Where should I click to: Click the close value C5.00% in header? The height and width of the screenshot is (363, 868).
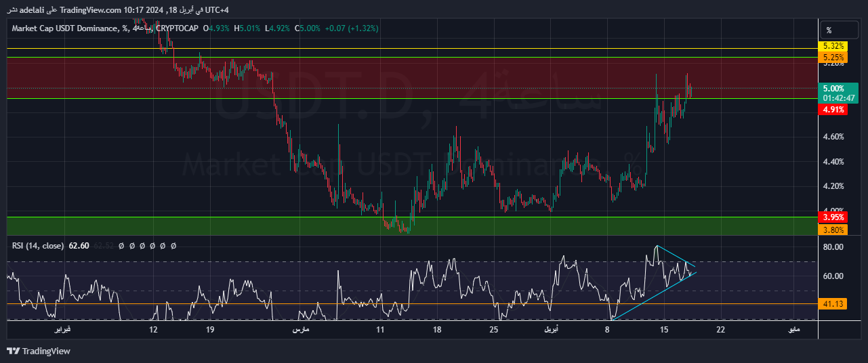[308, 28]
